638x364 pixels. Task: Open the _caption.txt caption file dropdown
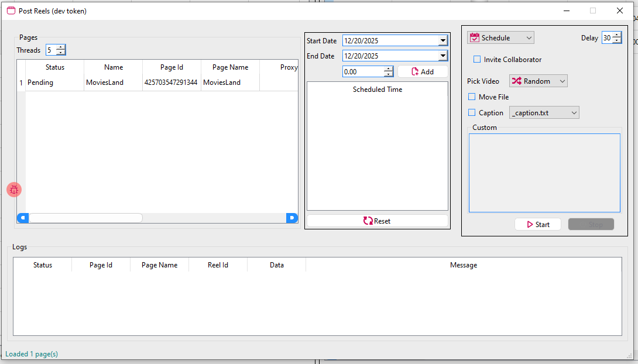(573, 112)
